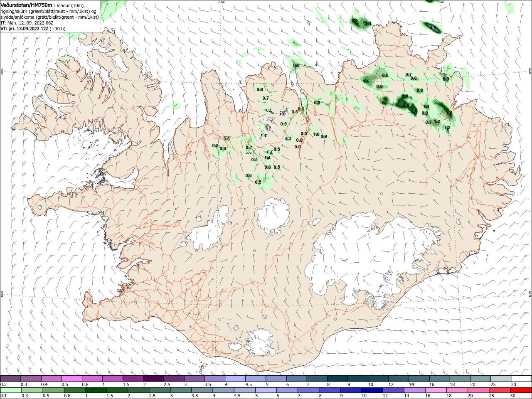The height and width of the screenshot is (399, 532).
Task: Pick the periwinkle 6 swatch in lower legend row
Action: (287, 390)
